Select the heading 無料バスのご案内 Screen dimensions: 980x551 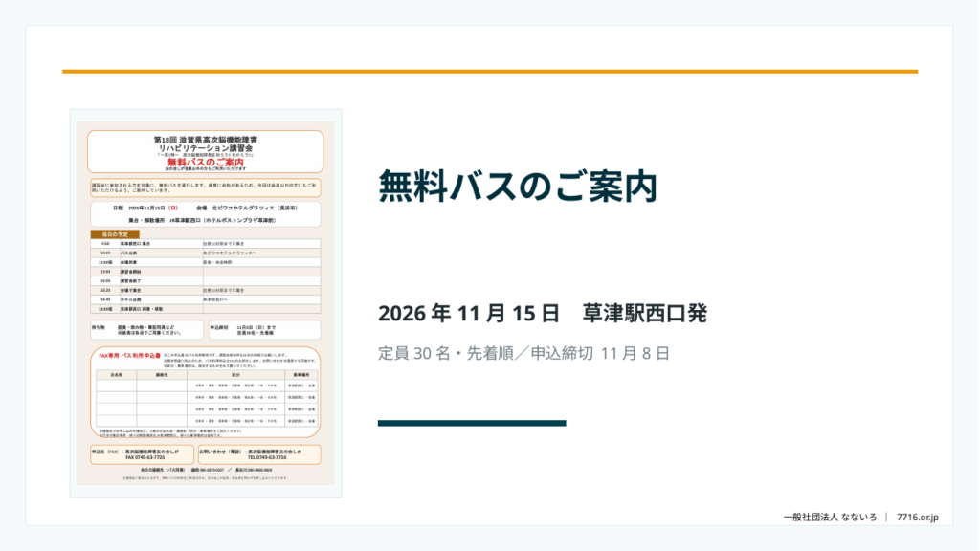[518, 187]
